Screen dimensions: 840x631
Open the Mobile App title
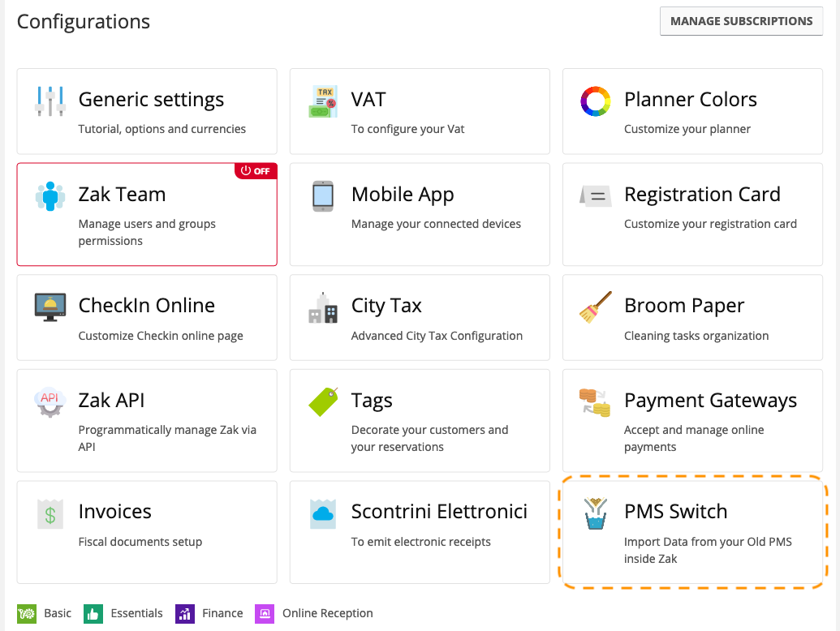(x=403, y=195)
